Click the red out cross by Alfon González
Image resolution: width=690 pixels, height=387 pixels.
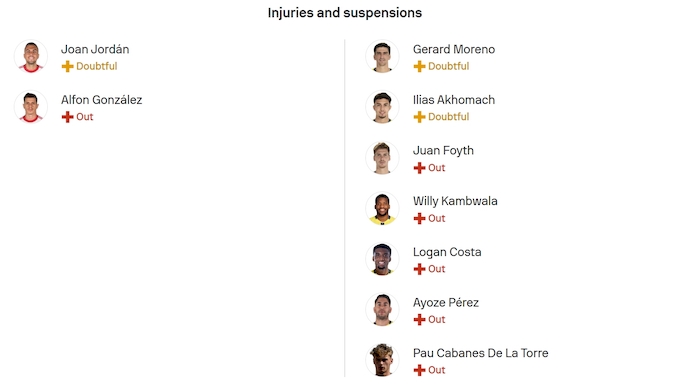pos(67,117)
